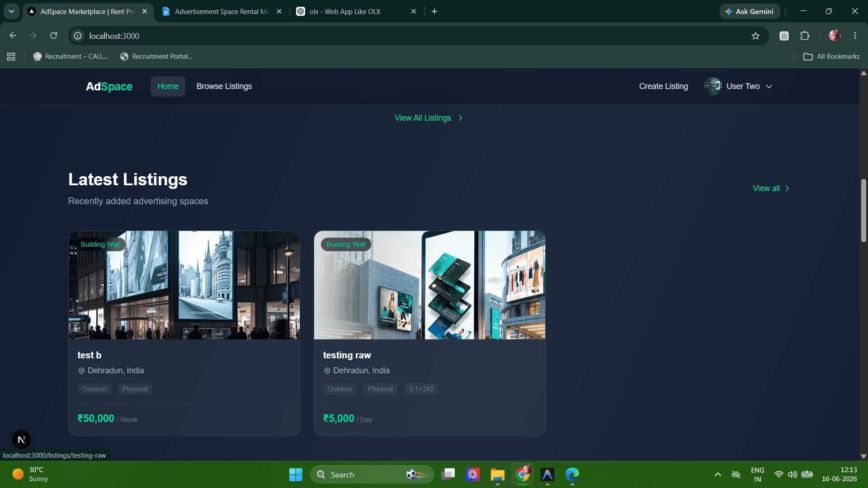
Task: Open the Extensions puzzle icon
Action: tap(805, 36)
